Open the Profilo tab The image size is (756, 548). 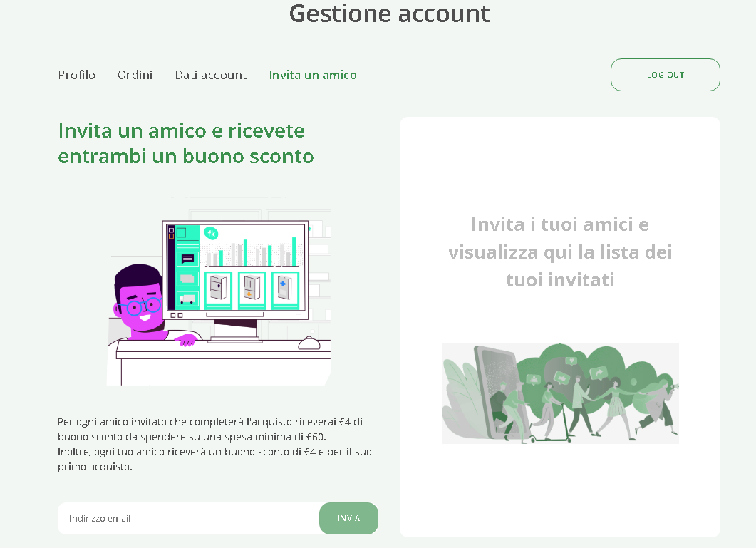click(77, 75)
